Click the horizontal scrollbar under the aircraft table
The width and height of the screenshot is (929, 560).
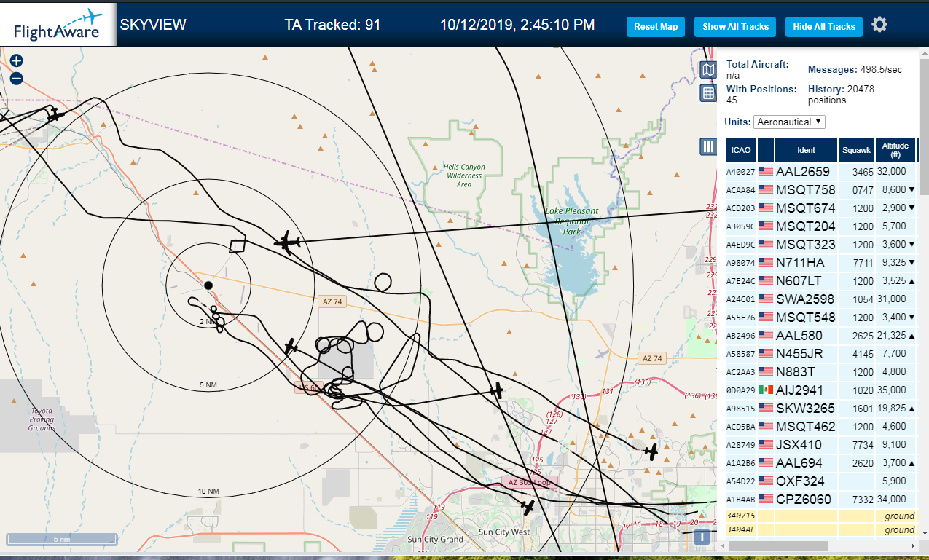[x=777, y=545]
